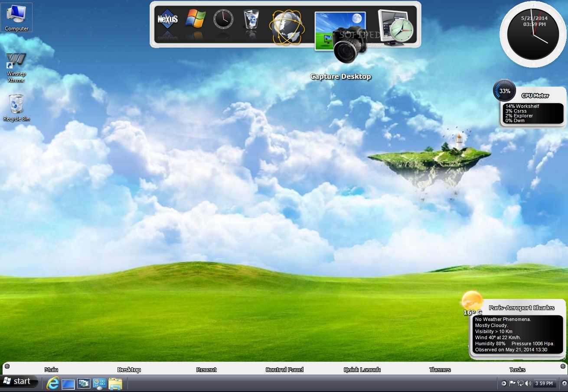Click the 'Mostly Cloudy.' weather line
The width and height of the screenshot is (568, 392).
click(x=491, y=325)
